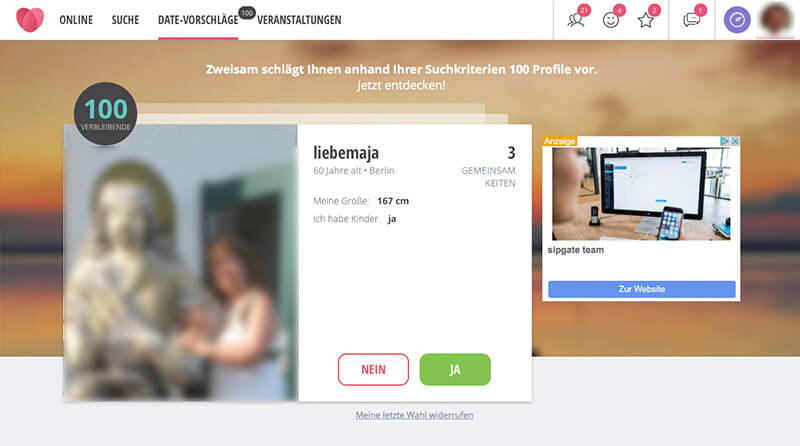Accept profile with Ja button

click(x=455, y=369)
